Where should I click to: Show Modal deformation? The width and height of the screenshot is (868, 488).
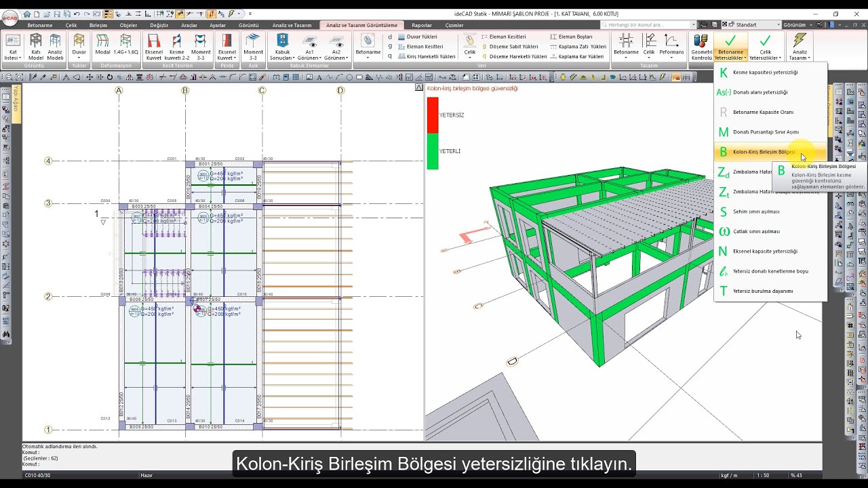pyautogui.click(x=102, y=44)
